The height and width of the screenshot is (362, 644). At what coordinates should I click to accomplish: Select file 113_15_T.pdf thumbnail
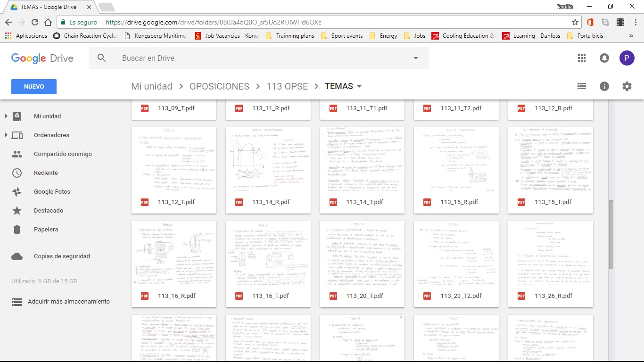[x=551, y=159]
